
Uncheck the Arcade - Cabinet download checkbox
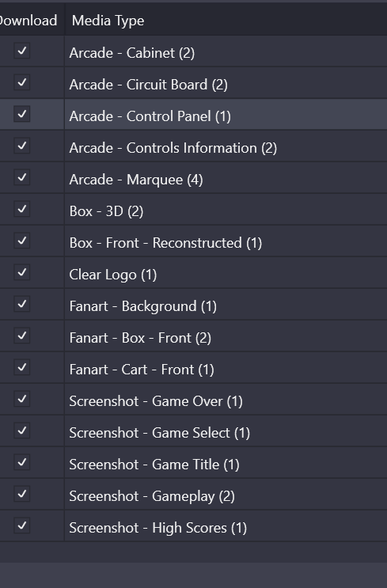tap(22, 50)
